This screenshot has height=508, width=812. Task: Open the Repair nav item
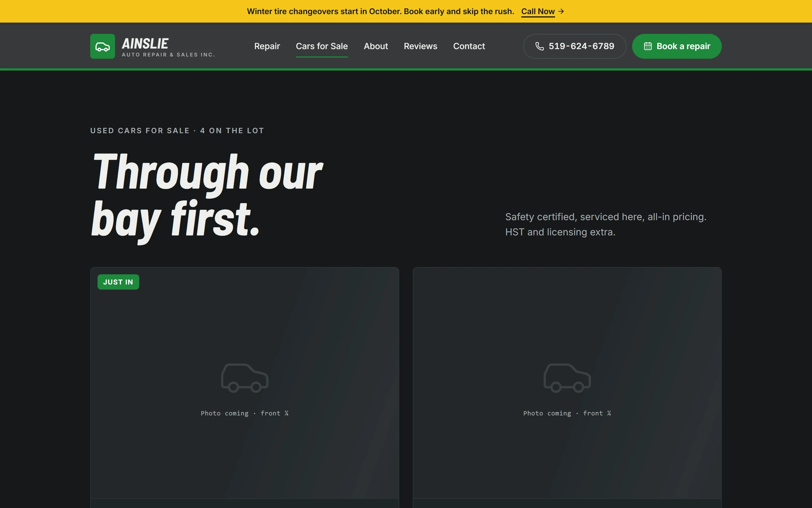coord(267,46)
